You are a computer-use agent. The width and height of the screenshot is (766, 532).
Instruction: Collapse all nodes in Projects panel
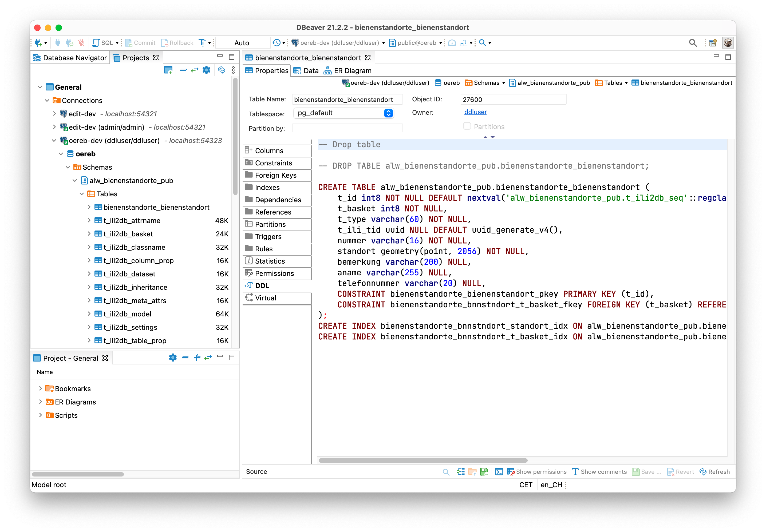coord(183,70)
